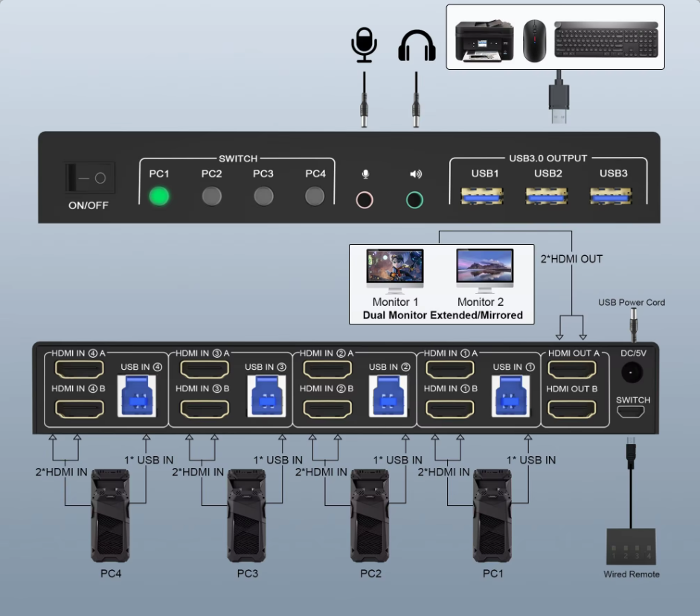Click the USB1 output port

484,196
